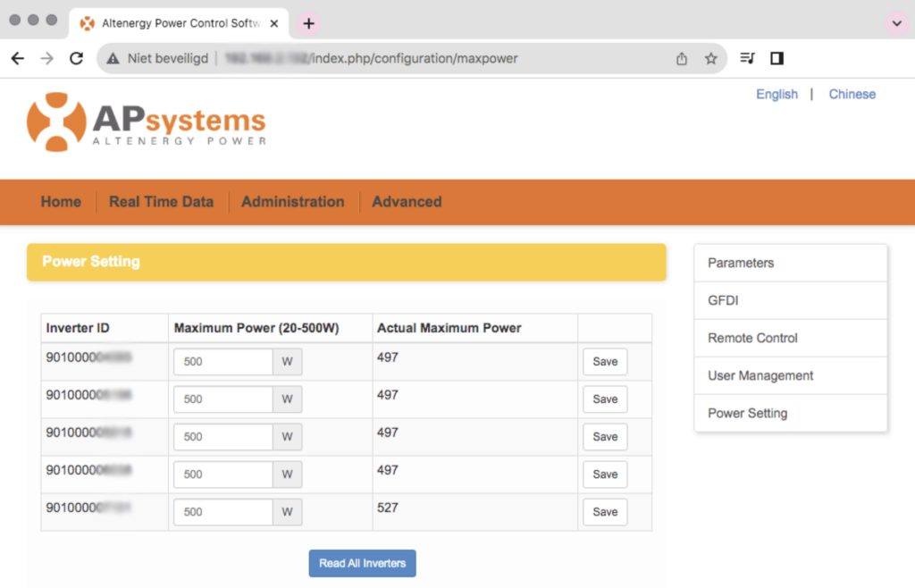915x588 pixels.
Task: Save the first inverter's power setting
Action: (x=605, y=362)
